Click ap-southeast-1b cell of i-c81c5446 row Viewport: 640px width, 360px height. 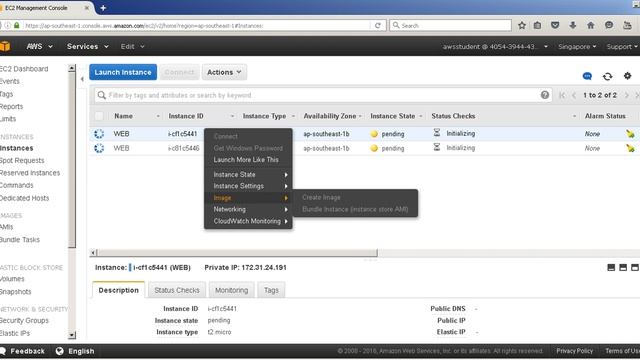(x=326, y=148)
